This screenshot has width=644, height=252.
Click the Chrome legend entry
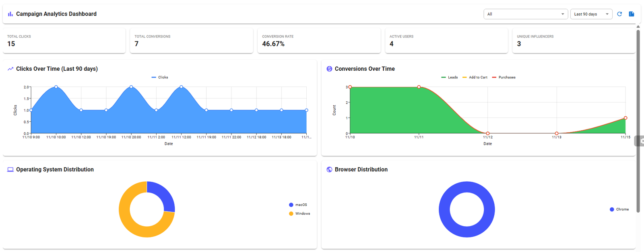click(x=619, y=209)
